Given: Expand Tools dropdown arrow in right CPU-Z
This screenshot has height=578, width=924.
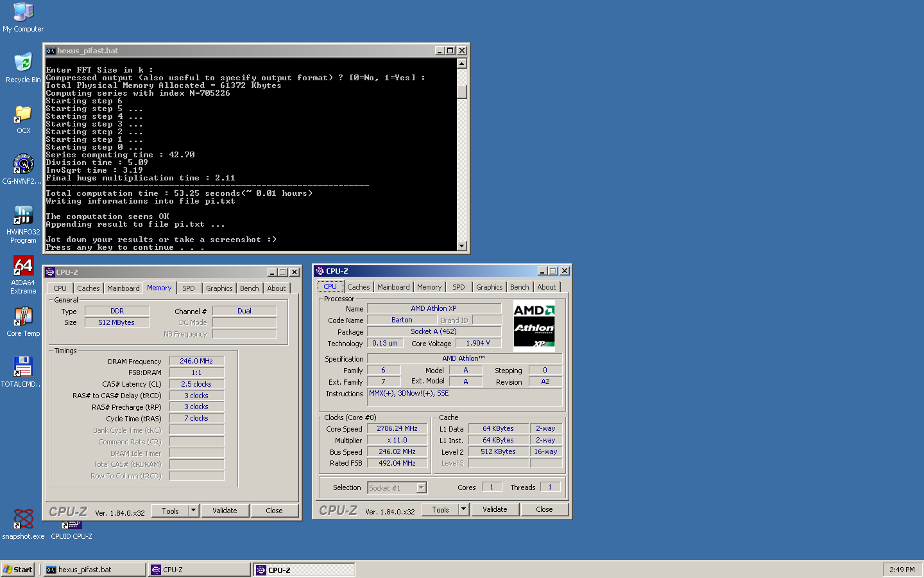Looking at the screenshot, I should point(464,509).
